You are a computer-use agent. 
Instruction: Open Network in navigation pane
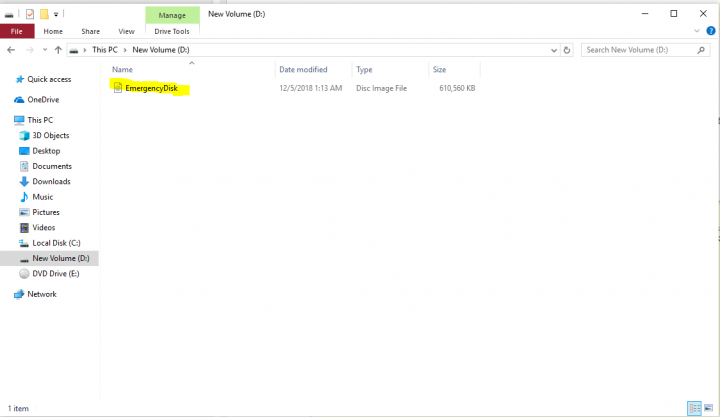coord(42,294)
